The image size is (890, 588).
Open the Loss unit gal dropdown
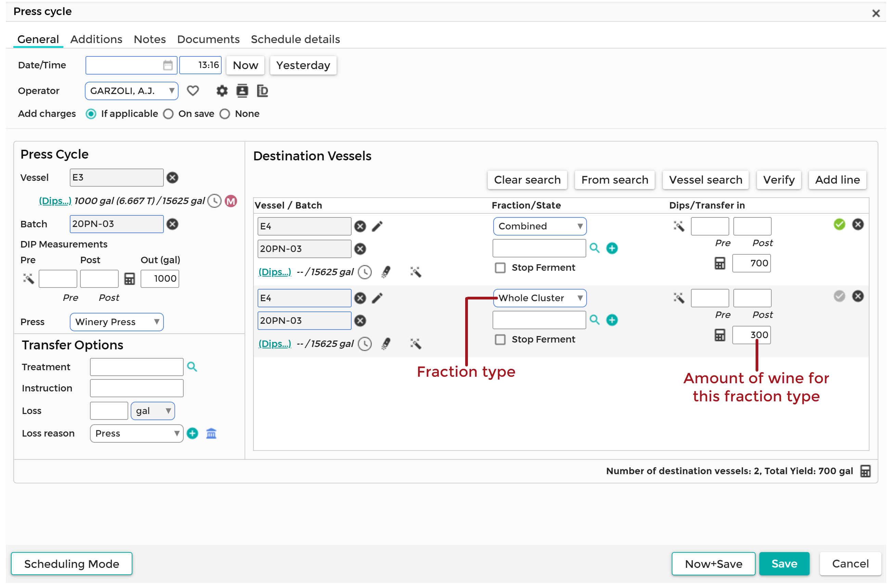tap(153, 411)
